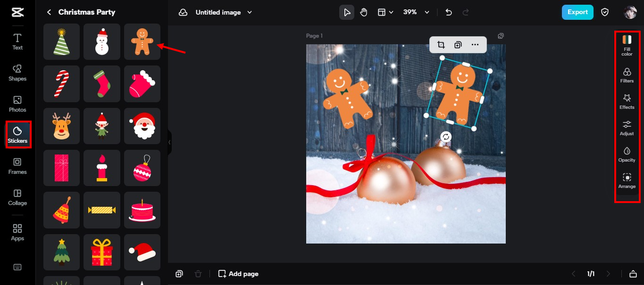Activate the hand pan tool
This screenshot has width=644, height=285.
(363, 12)
